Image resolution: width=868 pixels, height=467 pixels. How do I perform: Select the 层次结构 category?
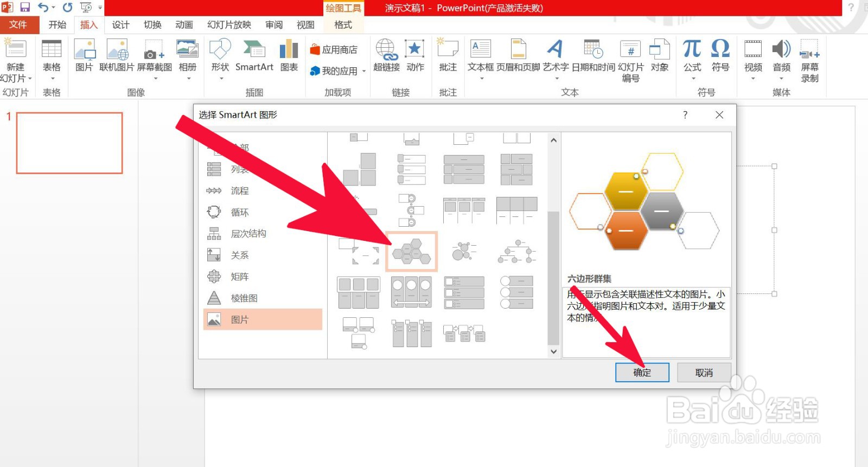coord(263,234)
